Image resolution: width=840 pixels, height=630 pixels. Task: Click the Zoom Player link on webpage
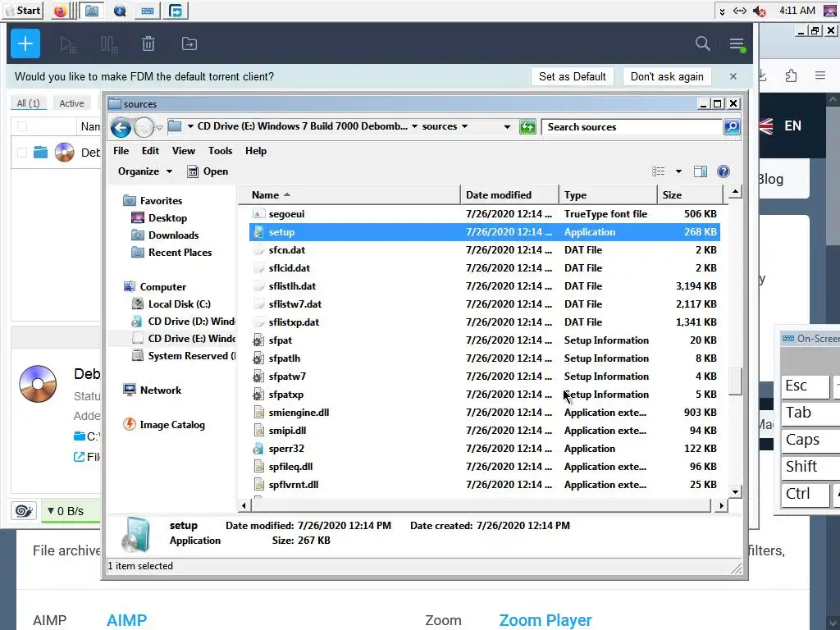point(545,620)
